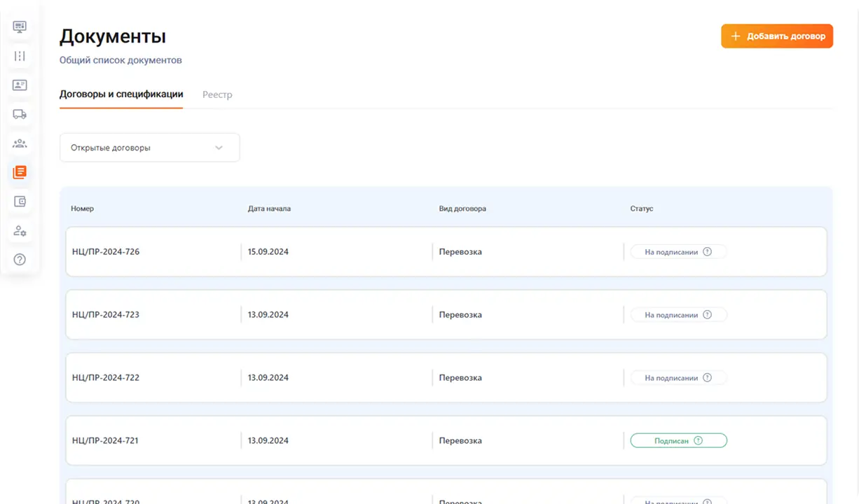Click the Статус column header
859x504 pixels.
[641, 209]
